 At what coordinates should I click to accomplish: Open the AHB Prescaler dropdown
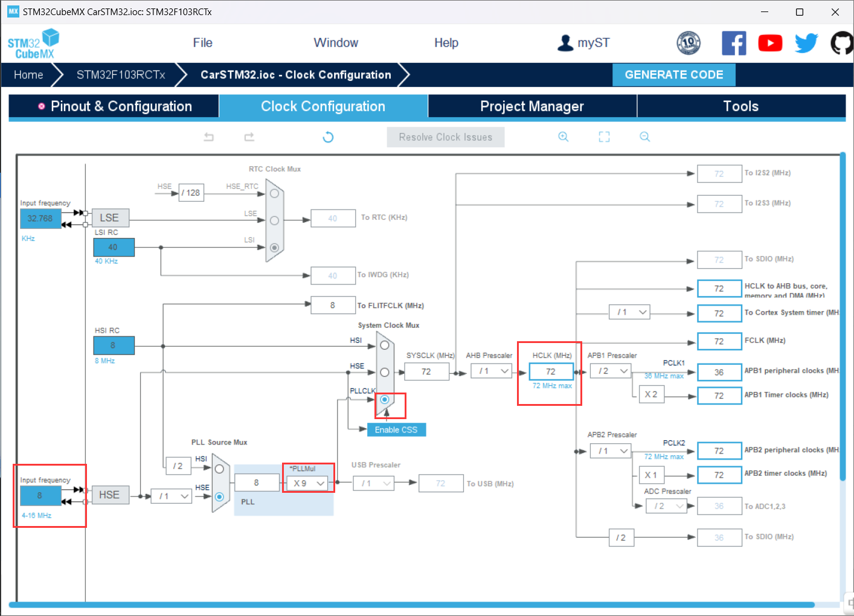pyautogui.click(x=492, y=371)
